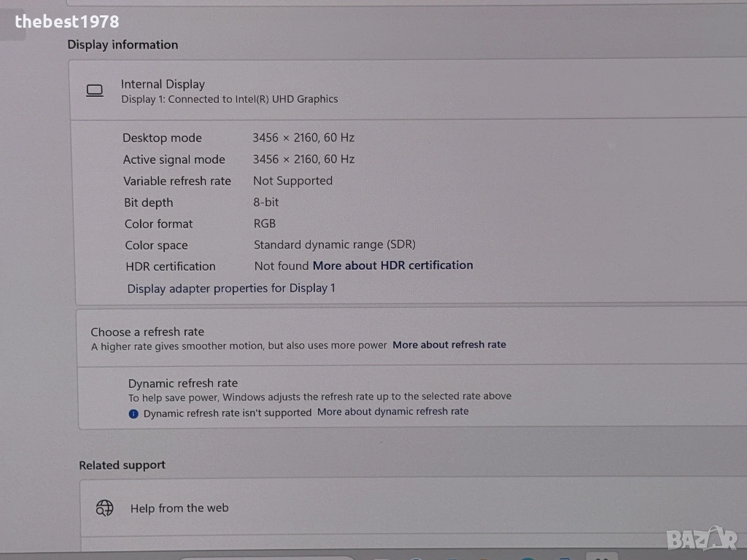The height and width of the screenshot is (560, 747).
Task: Click the blue info icon under Dynamic refresh rate
Action: click(x=133, y=413)
